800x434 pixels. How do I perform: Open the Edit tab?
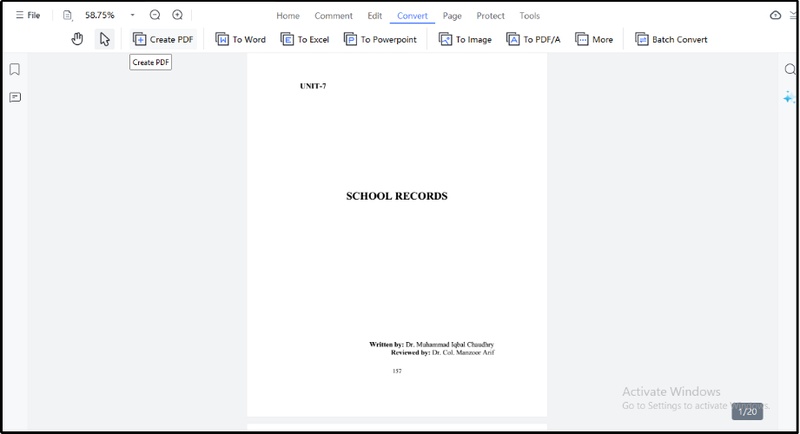click(x=374, y=16)
